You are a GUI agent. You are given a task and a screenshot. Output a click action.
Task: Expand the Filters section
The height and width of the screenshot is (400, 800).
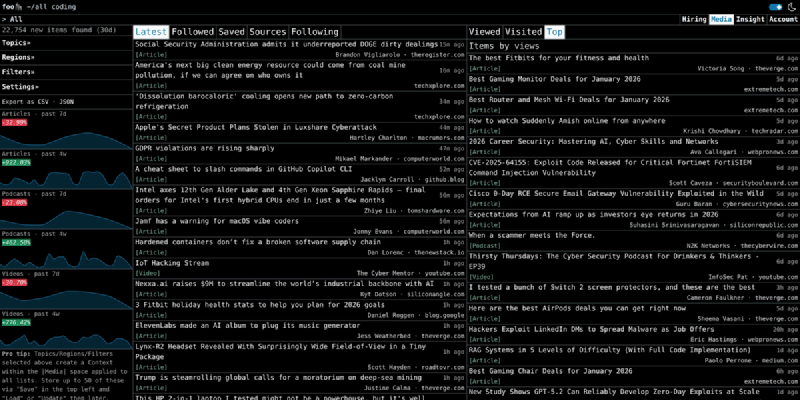(x=18, y=72)
